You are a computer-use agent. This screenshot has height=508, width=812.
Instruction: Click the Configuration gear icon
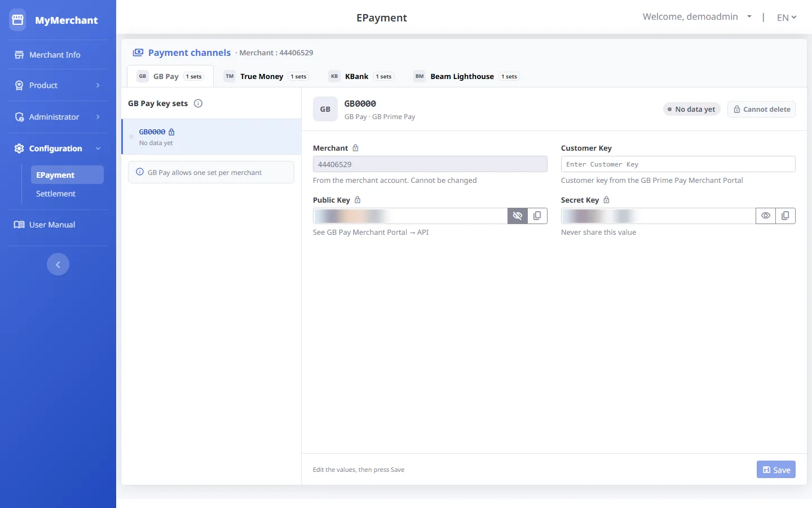click(x=19, y=148)
